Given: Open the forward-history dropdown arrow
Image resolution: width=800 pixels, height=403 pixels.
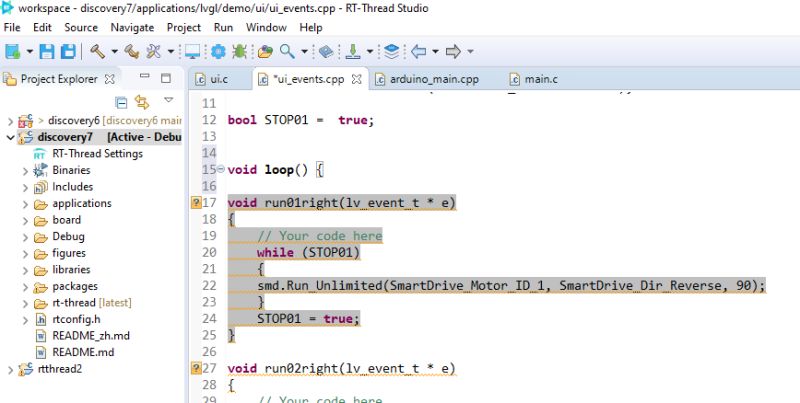Looking at the screenshot, I should (x=470, y=52).
